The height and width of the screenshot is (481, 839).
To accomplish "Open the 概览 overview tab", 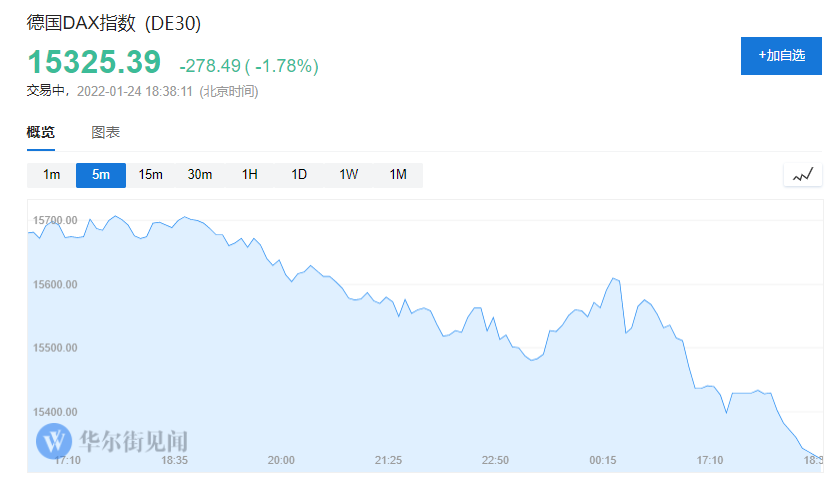I will point(41,132).
